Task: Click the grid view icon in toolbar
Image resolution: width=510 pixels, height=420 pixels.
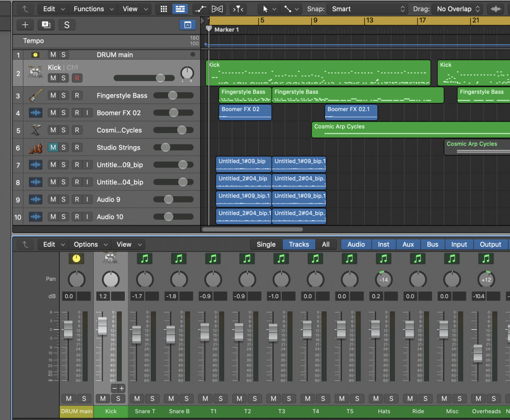Action: point(164,9)
